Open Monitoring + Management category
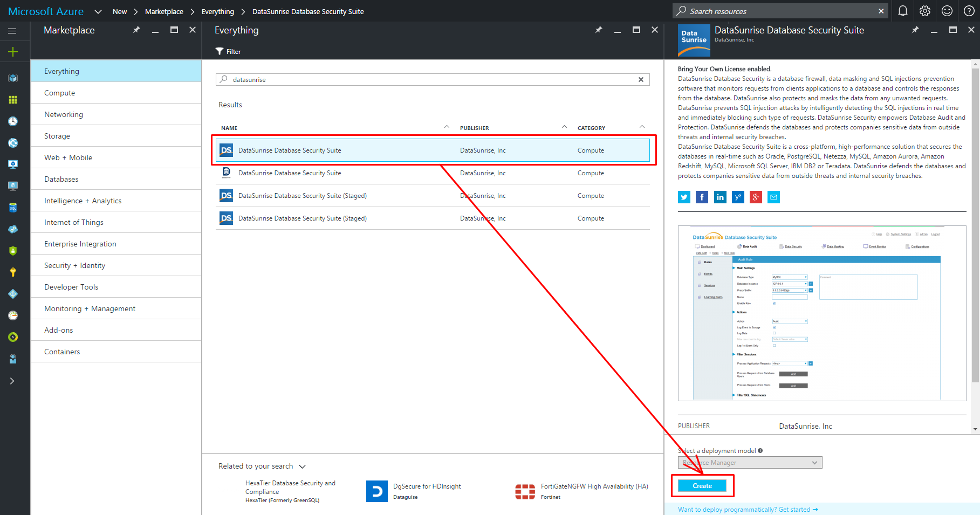980x515 pixels. (x=116, y=308)
